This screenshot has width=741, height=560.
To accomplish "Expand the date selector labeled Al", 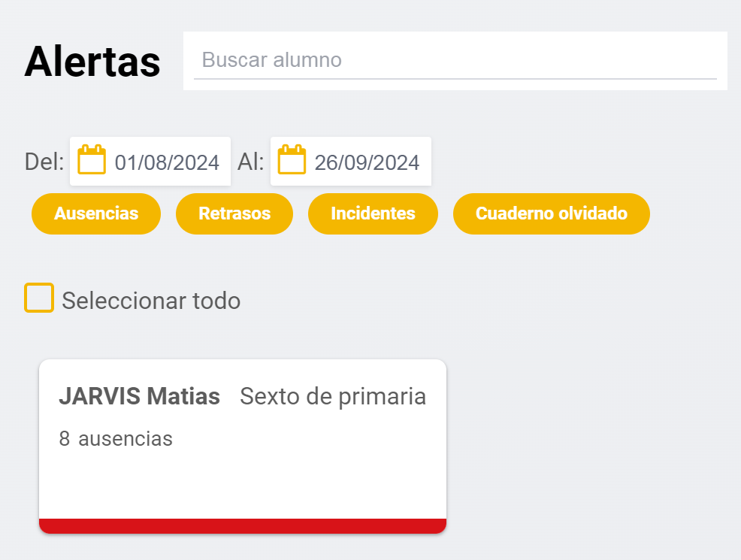I will 350,161.
